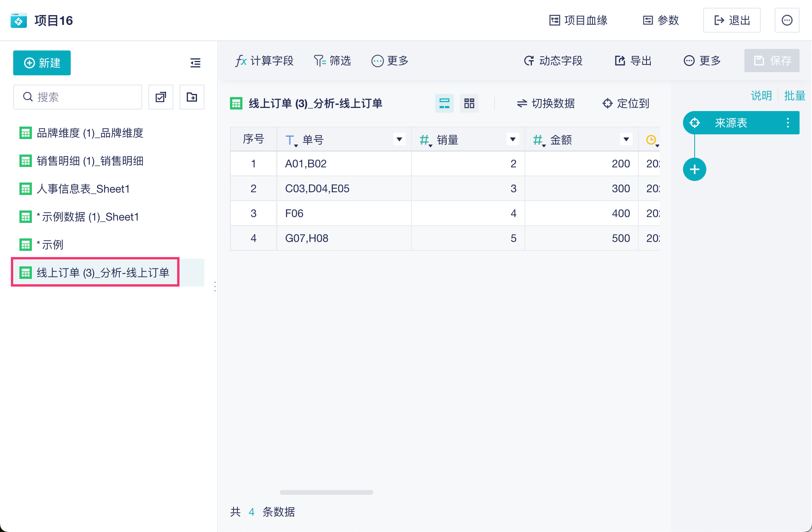Screen dimensions: 812x532
Task: Click the new folder icon
Action: [x=192, y=97]
